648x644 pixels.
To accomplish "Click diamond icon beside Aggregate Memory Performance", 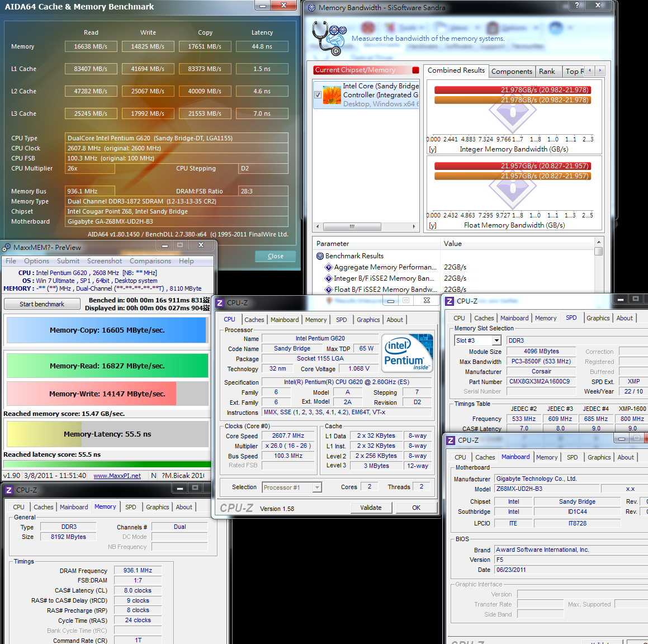I will tap(329, 267).
